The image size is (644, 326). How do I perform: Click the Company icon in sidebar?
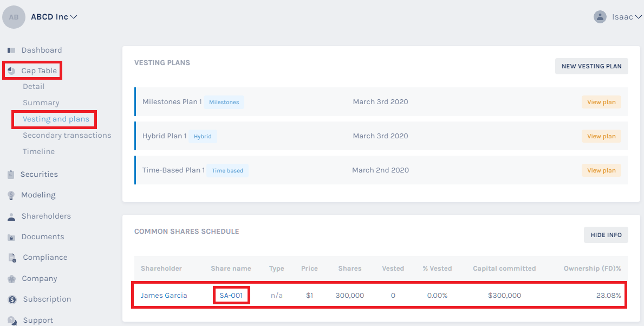(x=11, y=279)
